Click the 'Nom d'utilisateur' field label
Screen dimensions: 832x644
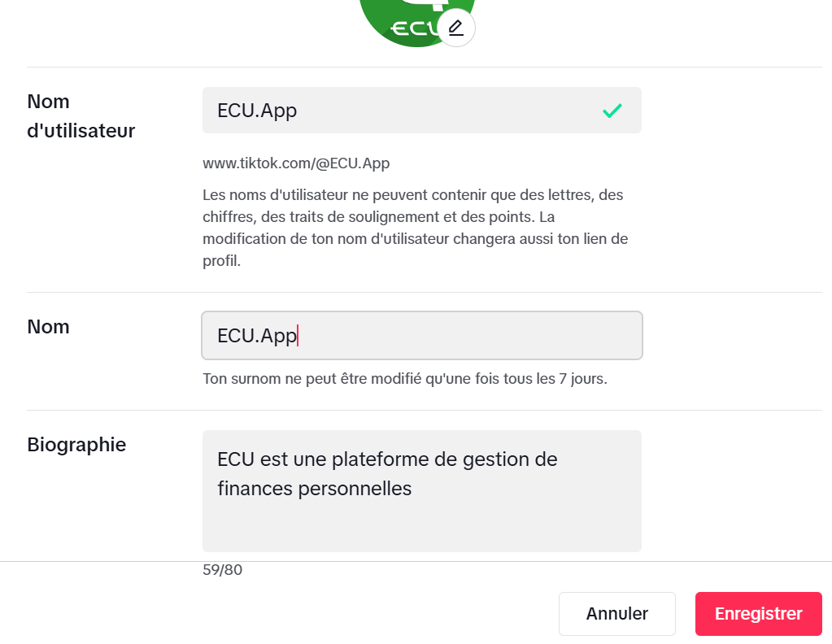click(81, 116)
